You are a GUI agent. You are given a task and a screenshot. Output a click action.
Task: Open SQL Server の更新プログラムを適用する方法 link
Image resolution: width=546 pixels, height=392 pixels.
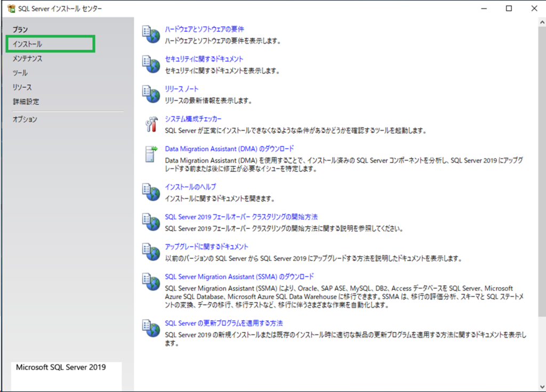pyautogui.click(x=224, y=323)
